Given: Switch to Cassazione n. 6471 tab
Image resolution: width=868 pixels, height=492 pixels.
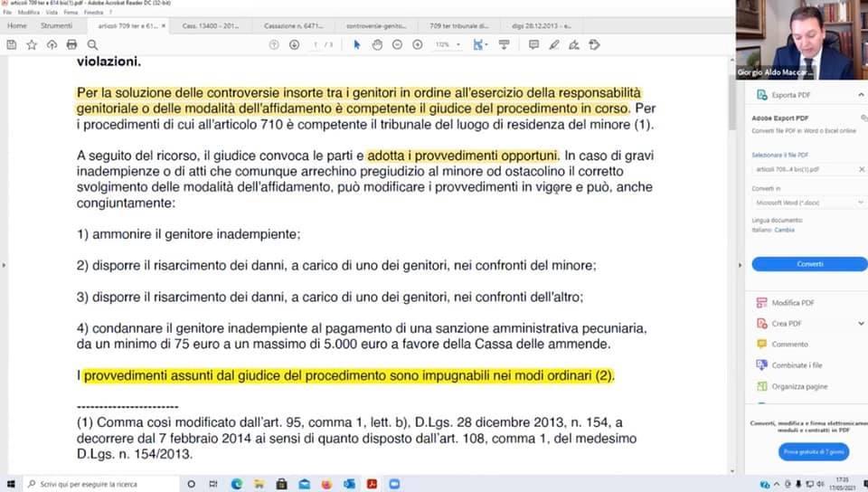Looking at the screenshot, I should click(x=293, y=26).
